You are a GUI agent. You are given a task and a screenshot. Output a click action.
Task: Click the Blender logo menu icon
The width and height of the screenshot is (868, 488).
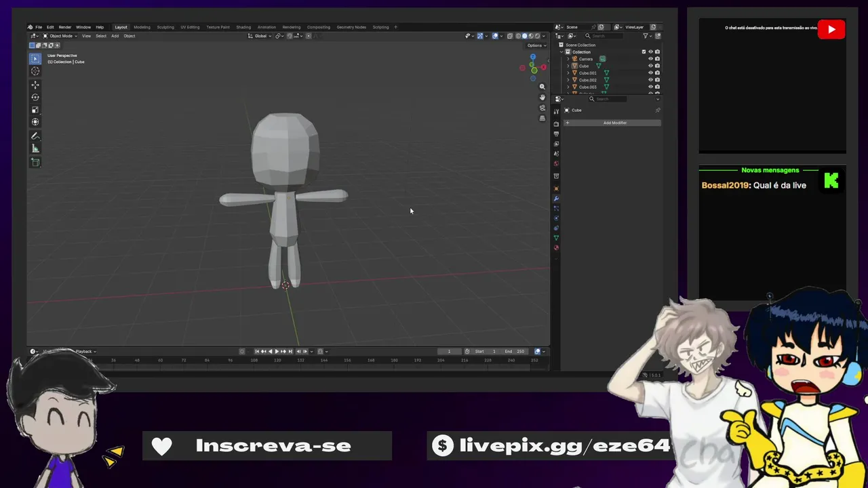click(x=31, y=27)
